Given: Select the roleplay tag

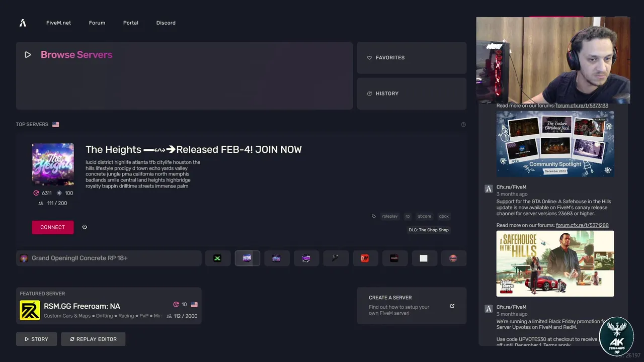Looking at the screenshot, I should click(389, 216).
